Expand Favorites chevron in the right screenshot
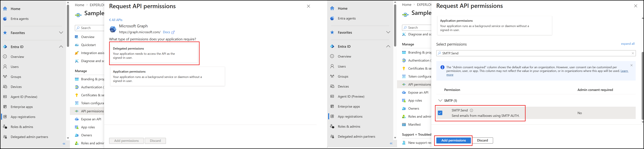The height and width of the screenshot is (149, 644). coord(388,32)
